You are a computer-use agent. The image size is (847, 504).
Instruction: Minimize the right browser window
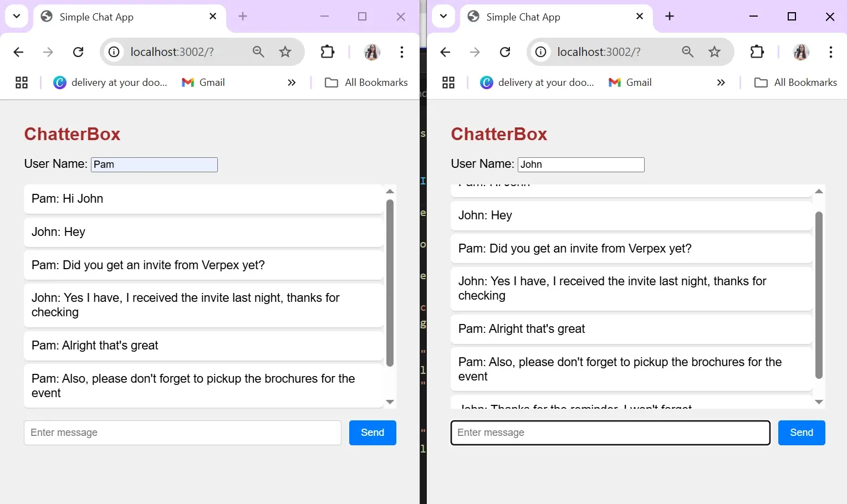(753, 17)
